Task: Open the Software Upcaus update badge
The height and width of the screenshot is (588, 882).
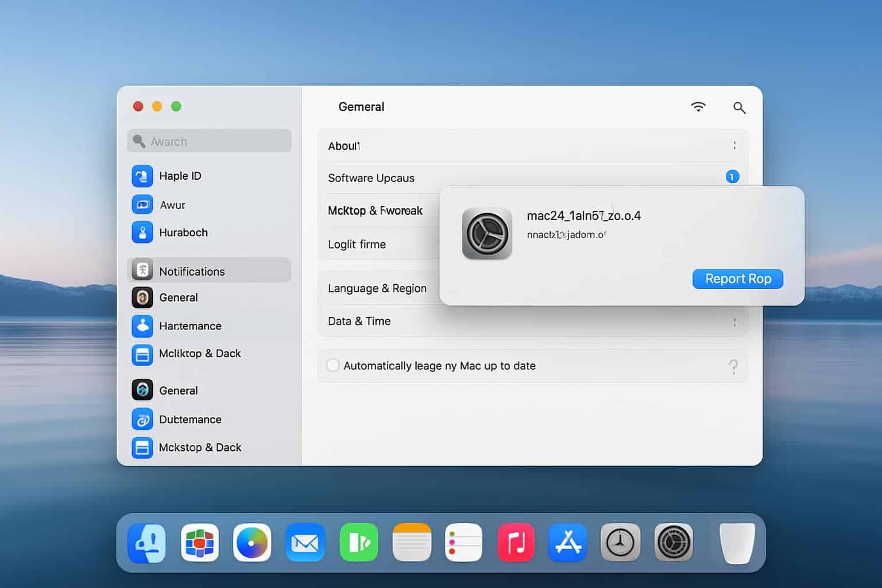Action: (732, 177)
